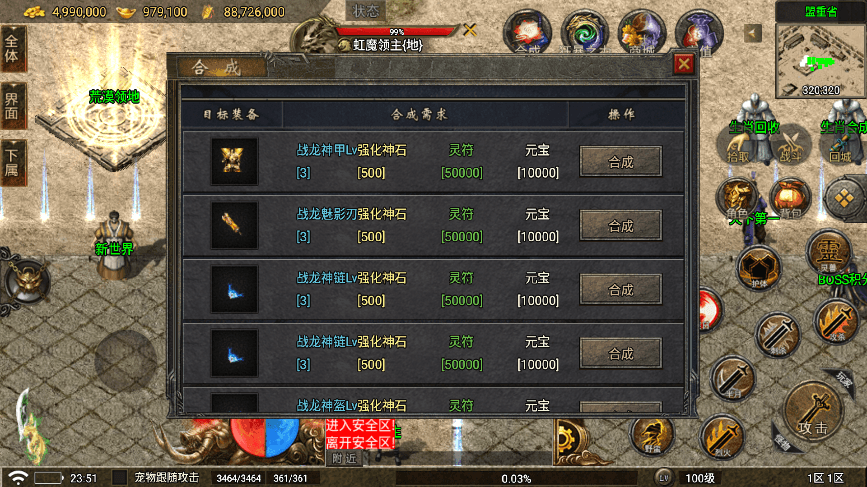Viewport: 867px width, 487px height.
Task: Tap the 回城 return-to-town icon
Action: [x=840, y=146]
